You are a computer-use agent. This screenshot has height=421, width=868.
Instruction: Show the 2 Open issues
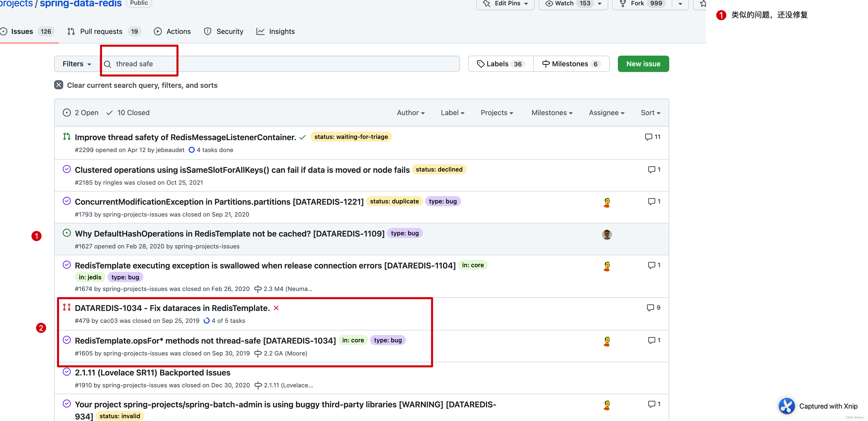(80, 113)
